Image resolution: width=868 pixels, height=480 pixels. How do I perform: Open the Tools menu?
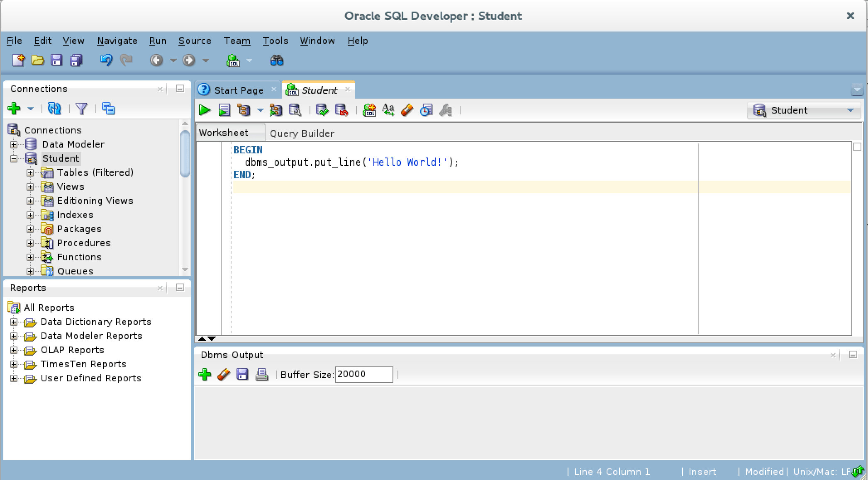click(x=275, y=41)
